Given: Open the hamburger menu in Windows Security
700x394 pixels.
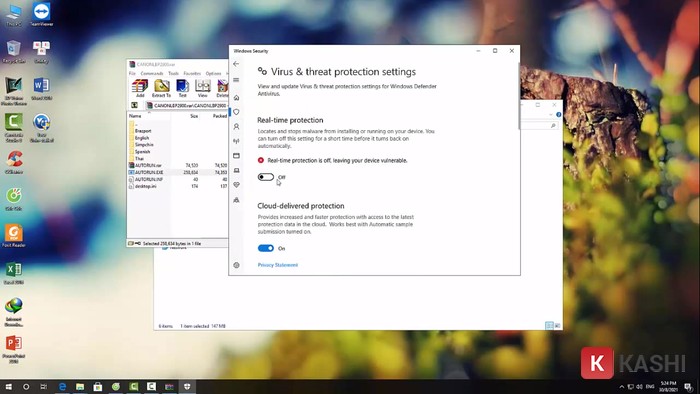Looking at the screenshot, I should point(236,80).
